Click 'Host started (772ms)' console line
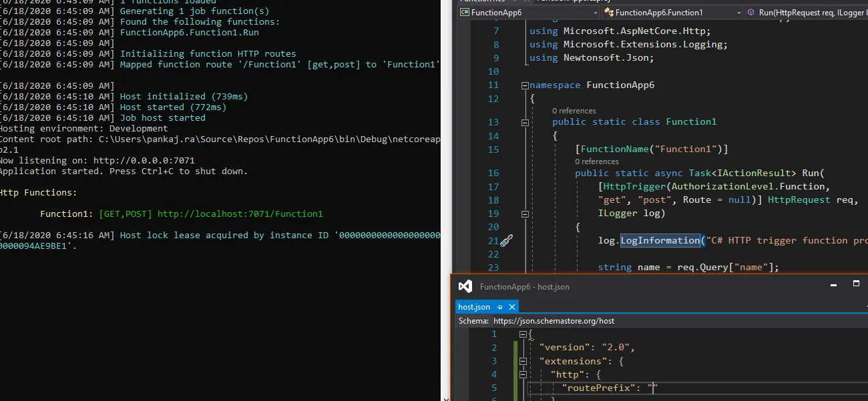This screenshot has height=401, width=868. pyautogui.click(x=173, y=107)
